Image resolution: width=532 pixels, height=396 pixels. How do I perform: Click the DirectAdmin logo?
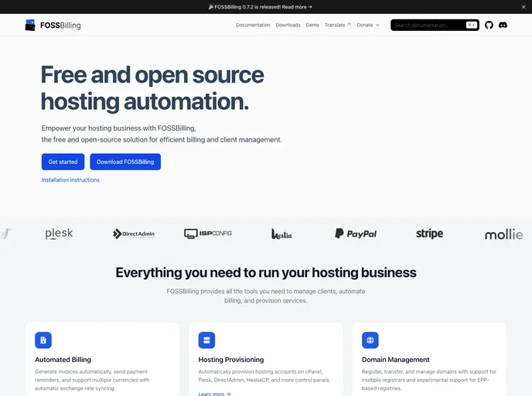[x=134, y=234]
